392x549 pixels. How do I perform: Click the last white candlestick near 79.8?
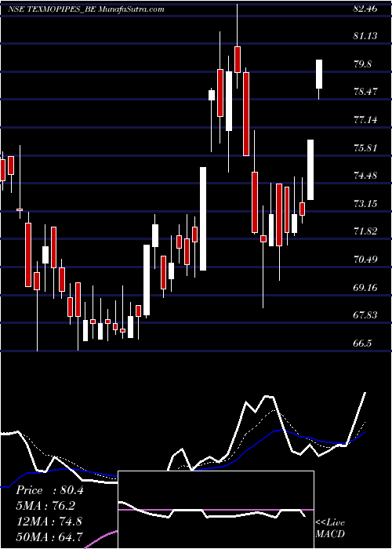[x=319, y=74]
